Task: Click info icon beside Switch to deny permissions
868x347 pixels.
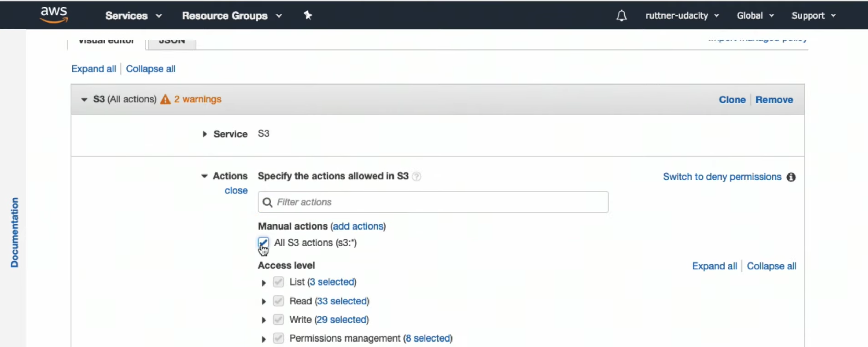Action: point(791,177)
